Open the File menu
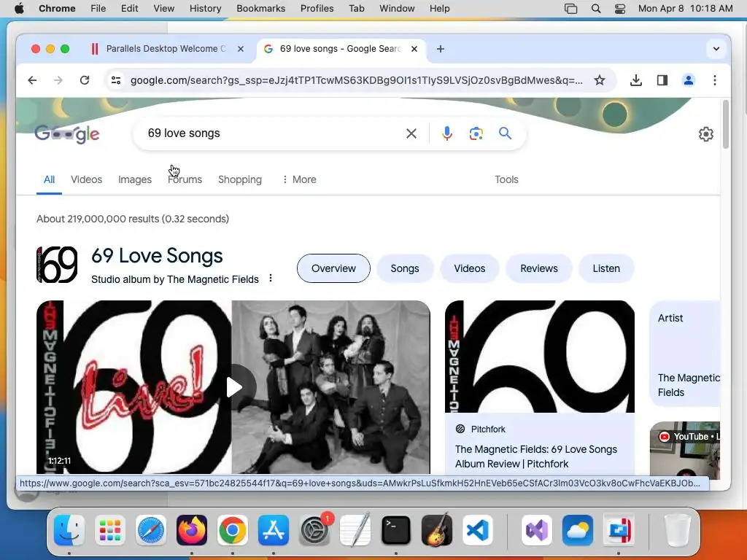Image resolution: width=747 pixels, height=560 pixels. pos(98,9)
